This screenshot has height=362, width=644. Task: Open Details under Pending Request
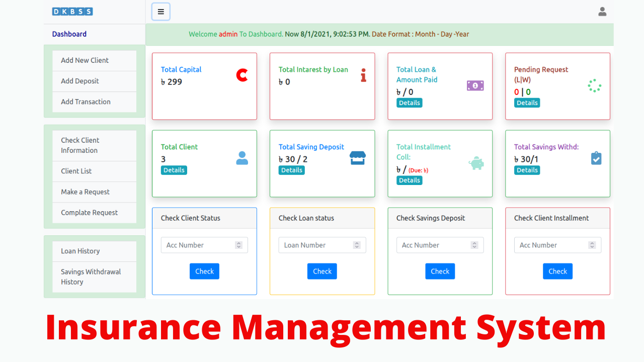[x=527, y=103]
